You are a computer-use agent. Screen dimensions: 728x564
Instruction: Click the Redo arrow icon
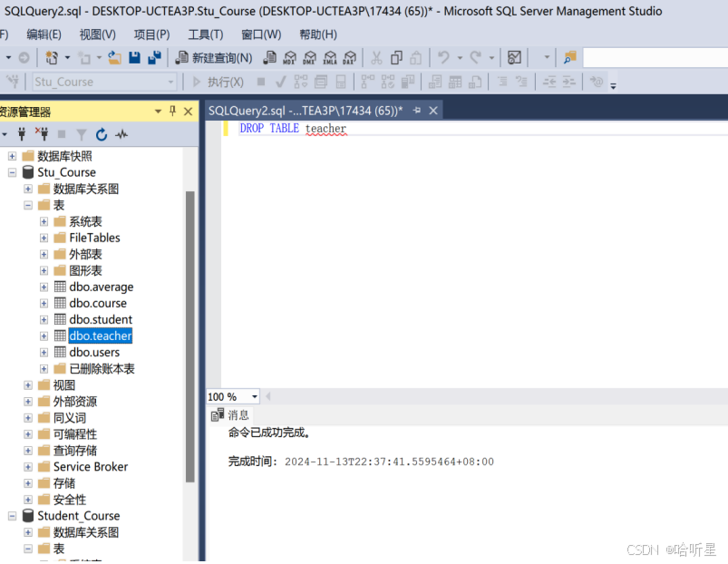(475, 57)
